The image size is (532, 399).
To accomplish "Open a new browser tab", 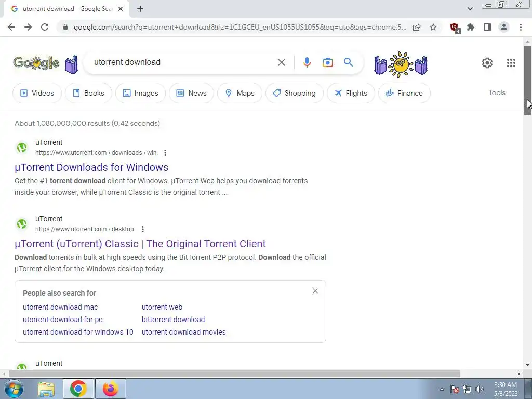I will 140,9.
